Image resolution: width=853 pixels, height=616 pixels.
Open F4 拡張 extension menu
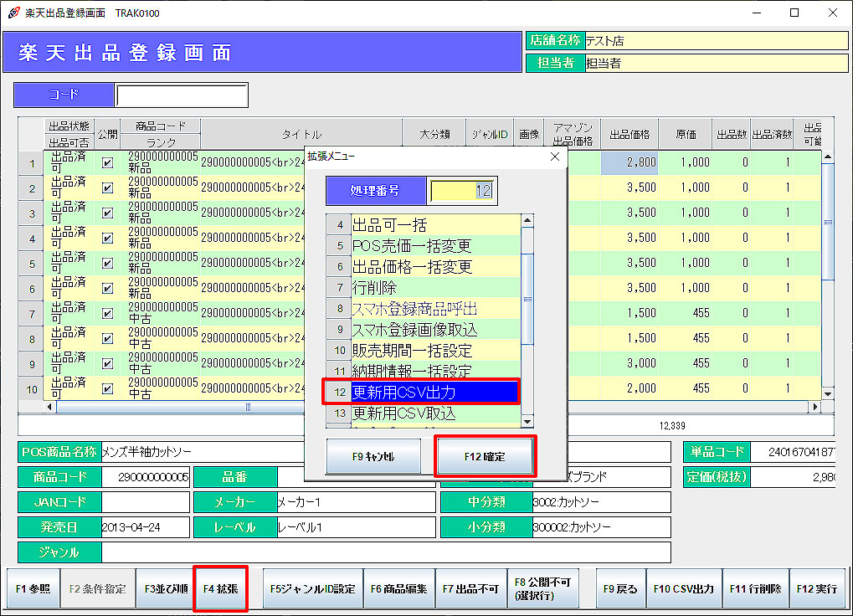(x=220, y=589)
